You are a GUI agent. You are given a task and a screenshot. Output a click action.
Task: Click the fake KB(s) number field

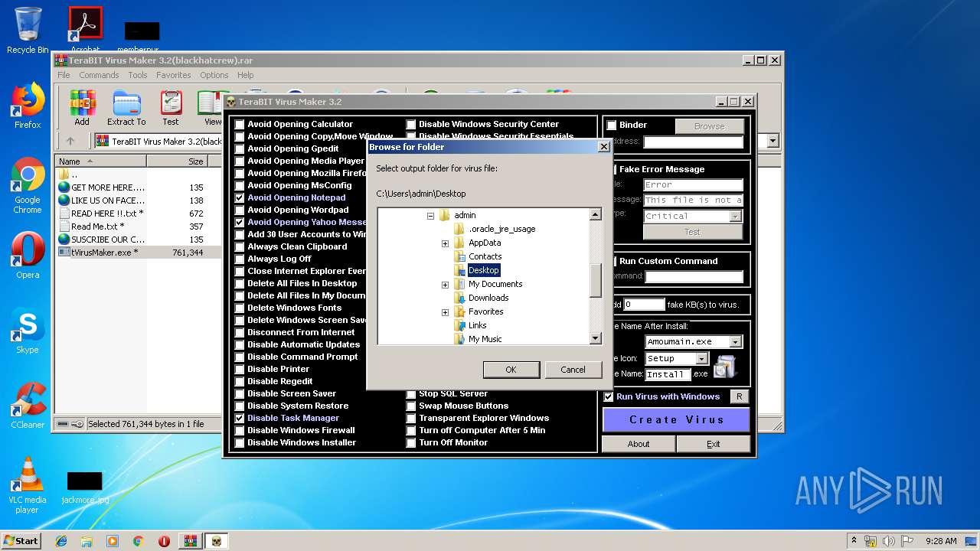pyautogui.click(x=644, y=305)
